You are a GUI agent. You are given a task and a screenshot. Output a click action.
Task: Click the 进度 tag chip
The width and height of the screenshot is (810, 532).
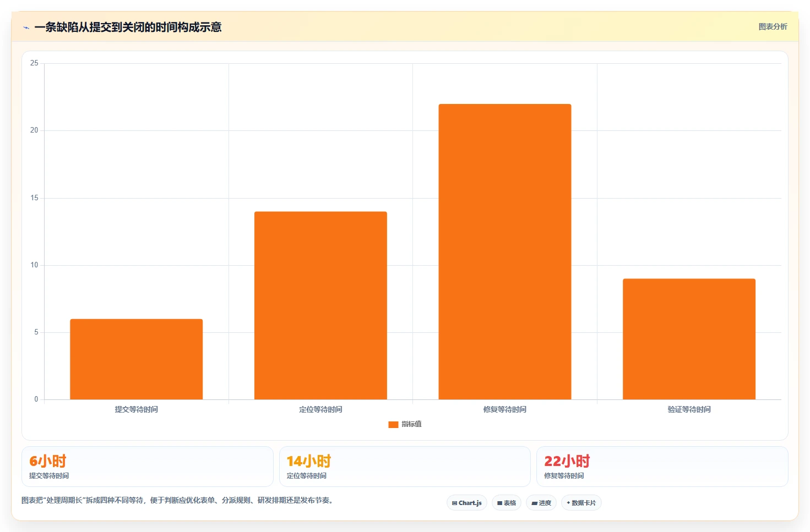(x=541, y=503)
